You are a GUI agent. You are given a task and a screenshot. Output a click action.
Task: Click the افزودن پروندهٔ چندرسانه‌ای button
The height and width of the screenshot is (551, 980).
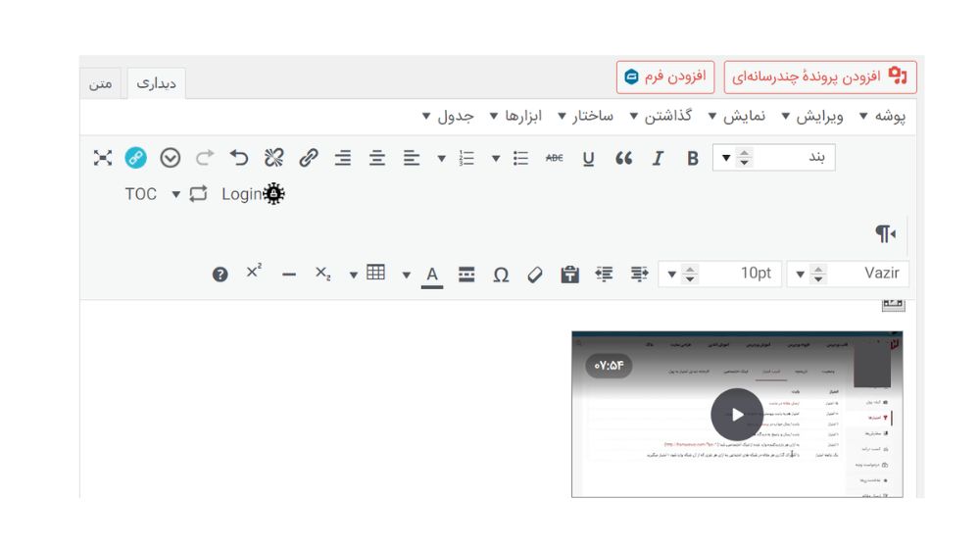click(820, 76)
